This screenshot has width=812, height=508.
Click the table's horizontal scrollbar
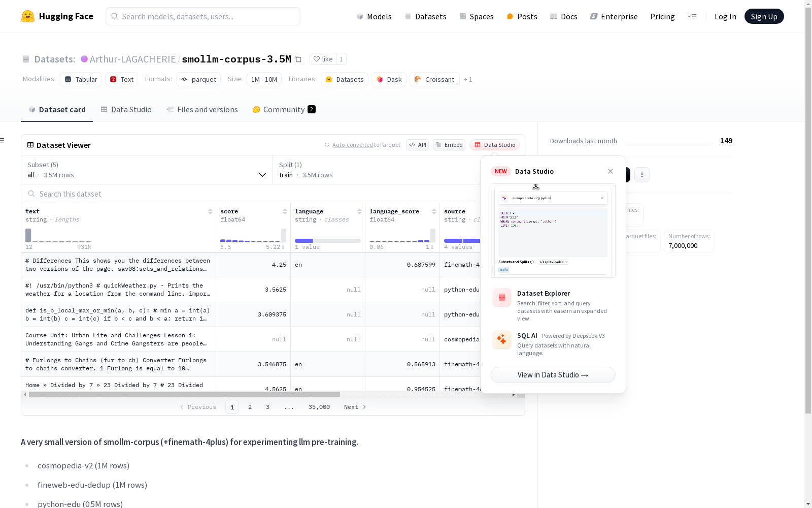pos(184,394)
